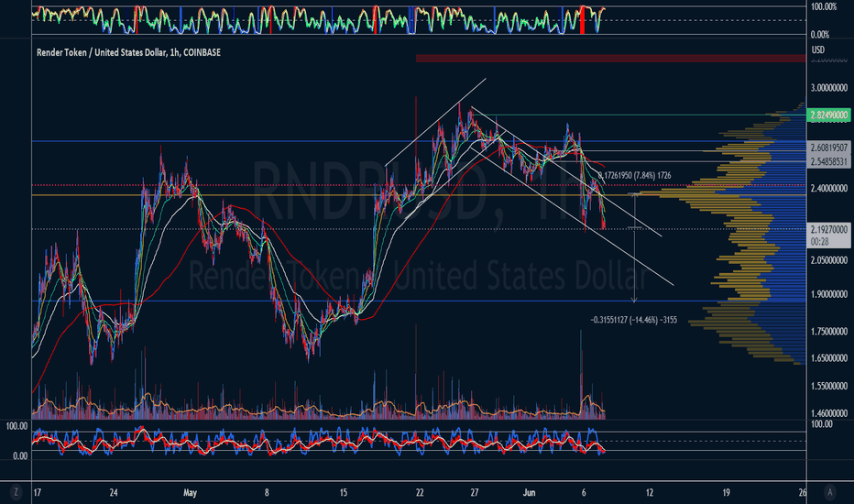Click the 1.55000000 price axis value
Image resolution: width=854 pixels, height=504 pixels.
[829, 386]
